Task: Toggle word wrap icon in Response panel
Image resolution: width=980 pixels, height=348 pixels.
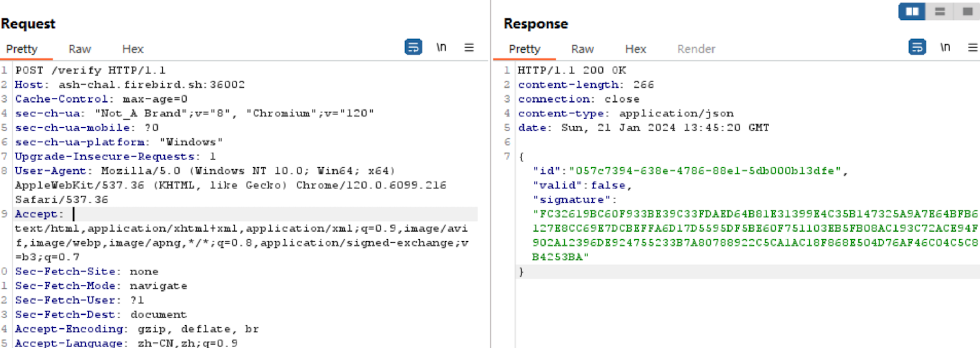Action: pos(917,47)
